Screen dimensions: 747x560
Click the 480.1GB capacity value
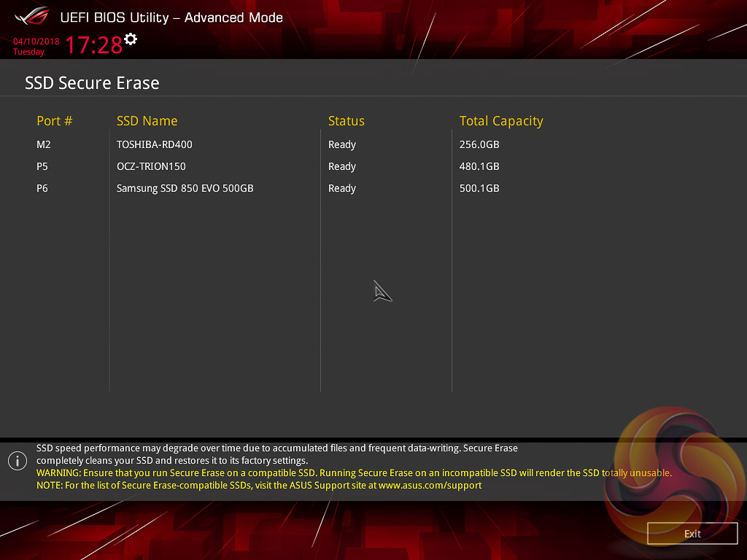pos(479,166)
